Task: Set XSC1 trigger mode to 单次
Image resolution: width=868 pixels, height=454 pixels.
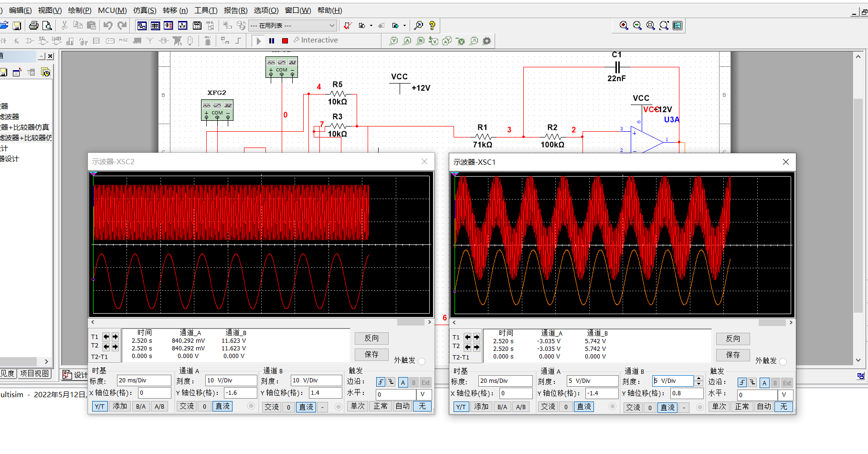Action: click(x=719, y=406)
